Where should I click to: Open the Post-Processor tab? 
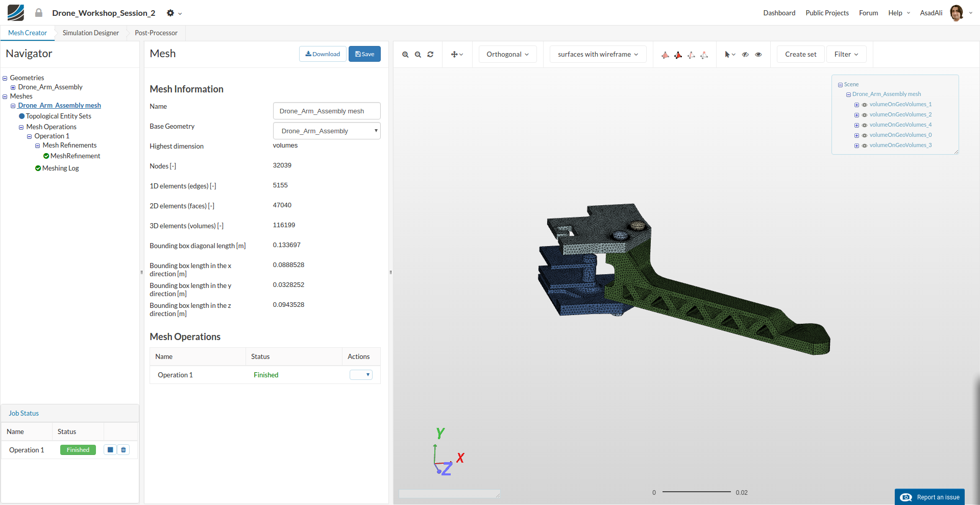point(156,33)
